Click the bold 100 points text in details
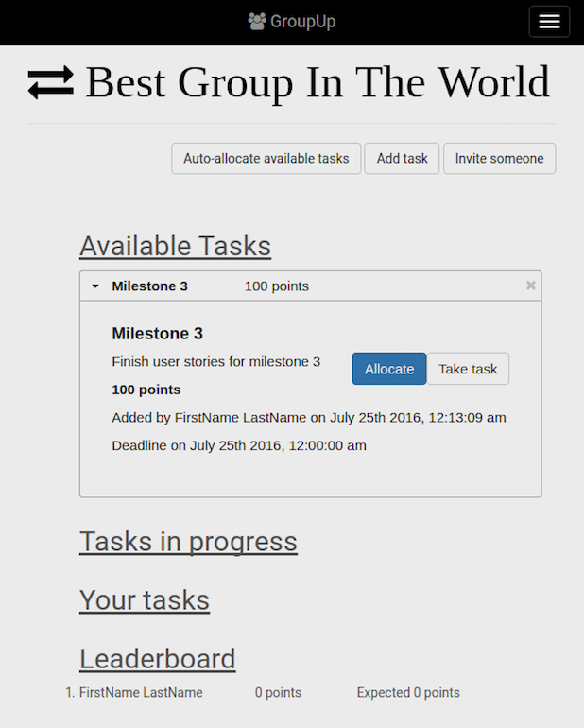The image size is (584, 728). [146, 390]
